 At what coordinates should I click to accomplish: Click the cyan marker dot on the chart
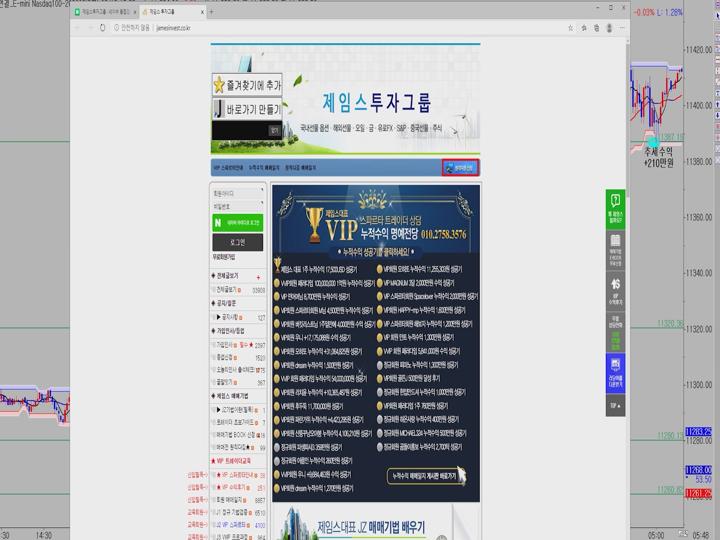652,141
